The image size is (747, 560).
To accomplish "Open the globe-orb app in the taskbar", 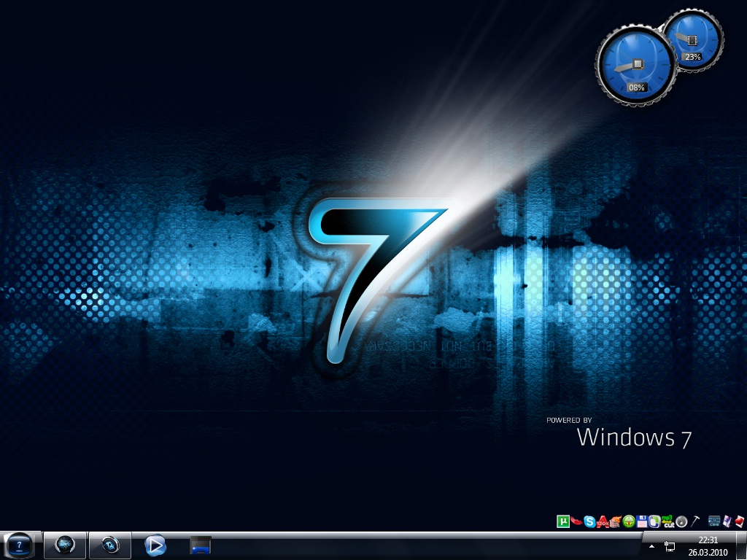I will click(x=65, y=545).
